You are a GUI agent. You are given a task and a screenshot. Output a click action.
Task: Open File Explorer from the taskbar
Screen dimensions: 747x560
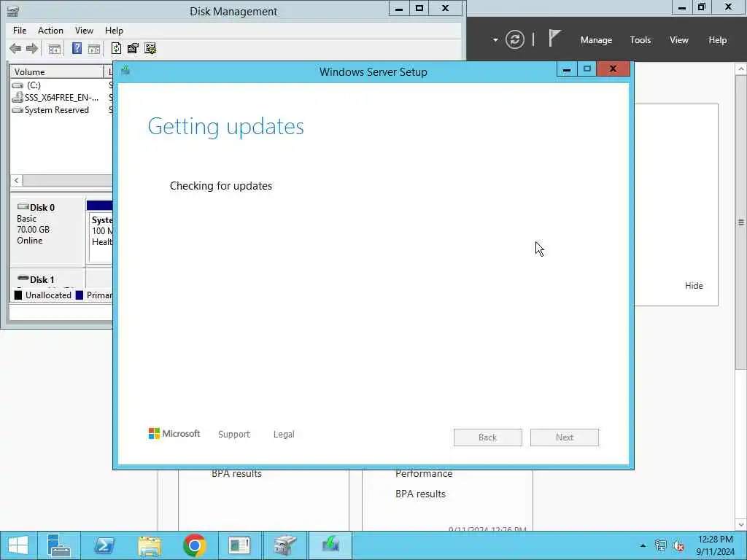tap(149, 545)
